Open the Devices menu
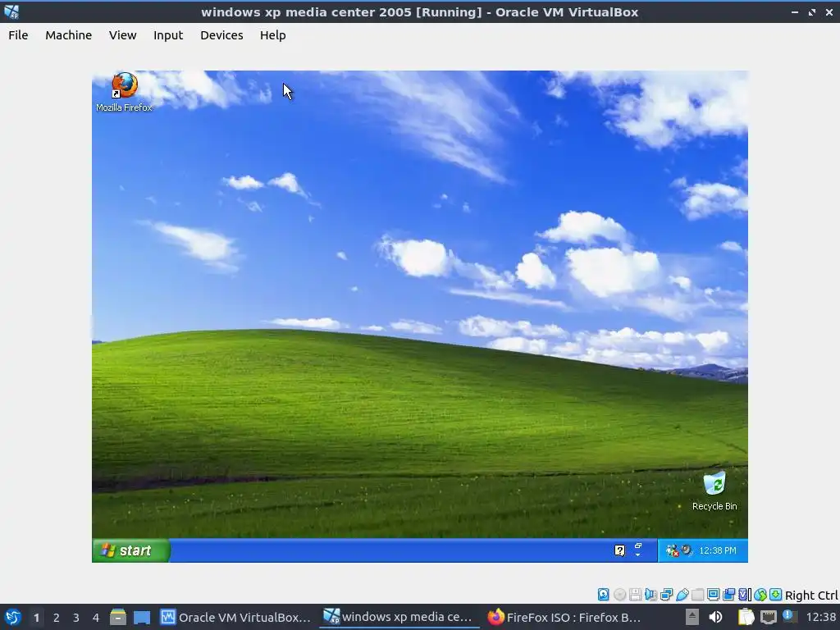Image resolution: width=840 pixels, height=630 pixels. click(221, 35)
